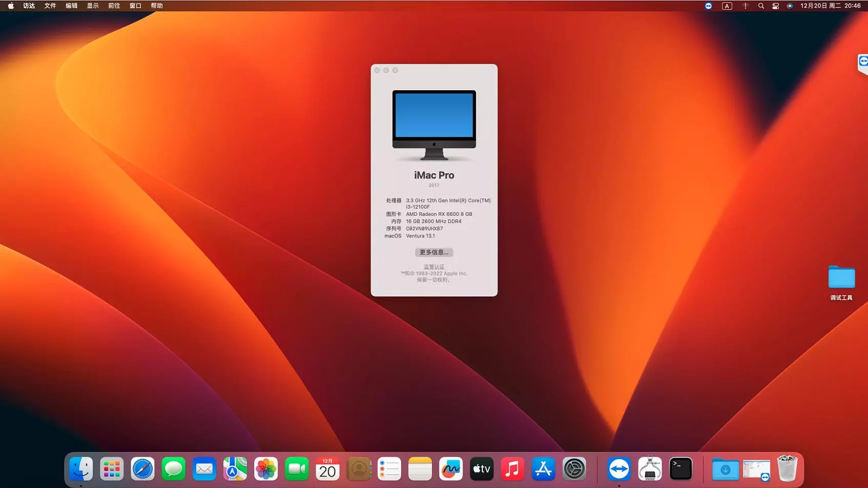Open the Trash in Dock
The width and height of the screenshot is (868, 488).
click(x=787, y=469)
